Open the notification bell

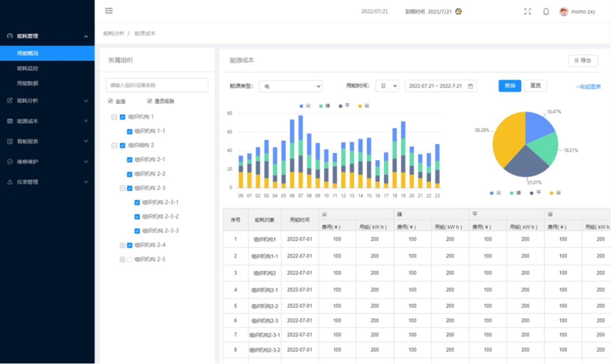(x=546, y=12)
